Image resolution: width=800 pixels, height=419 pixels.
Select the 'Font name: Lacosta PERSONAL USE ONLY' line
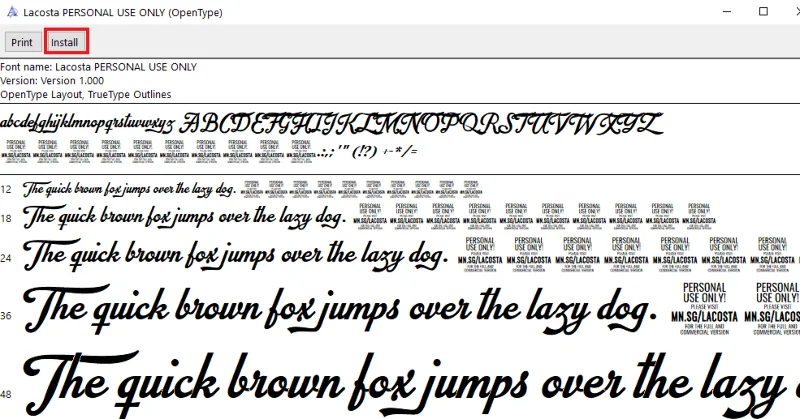(x=98, y=67)
